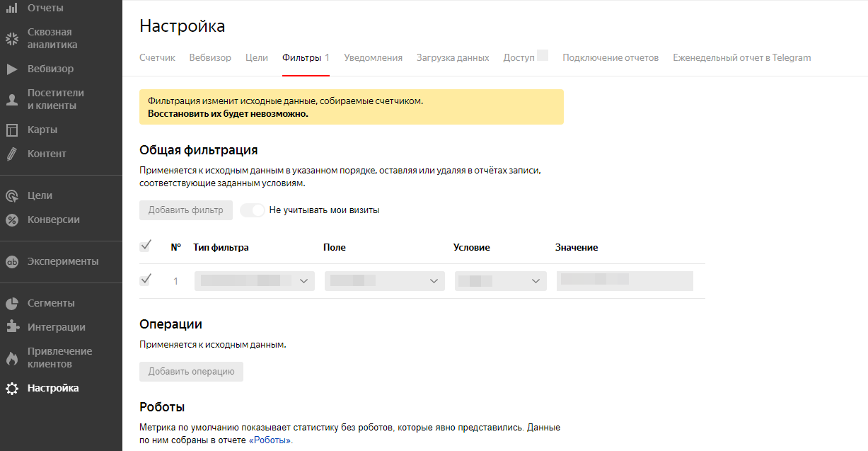Check the select-all checkbox in filter table header

point(146,246)
